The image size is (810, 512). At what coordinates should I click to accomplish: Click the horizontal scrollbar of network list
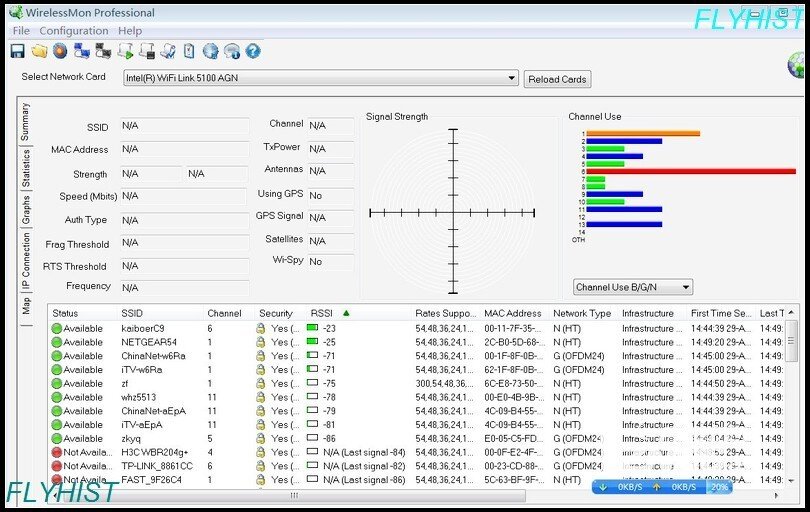(294, 495)
